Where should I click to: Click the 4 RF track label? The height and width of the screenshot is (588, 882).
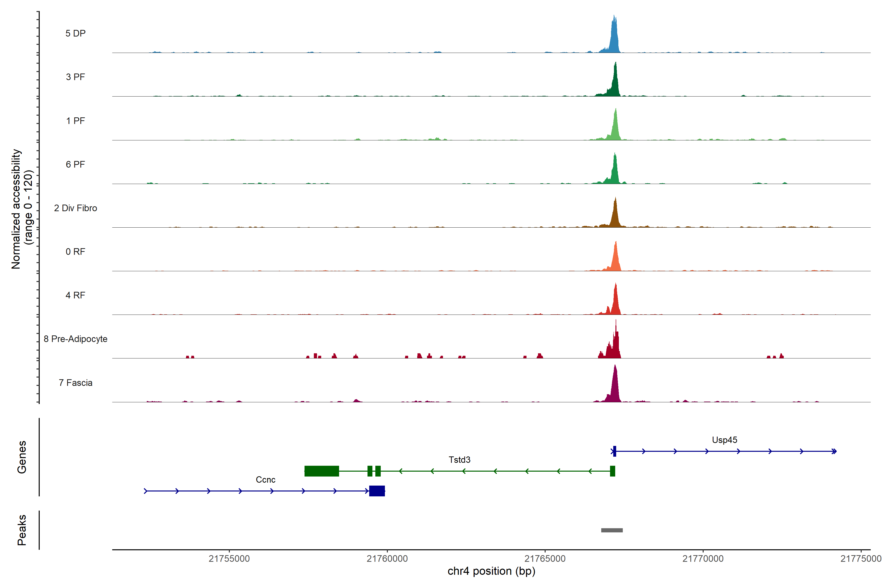(x=75, y=295)
